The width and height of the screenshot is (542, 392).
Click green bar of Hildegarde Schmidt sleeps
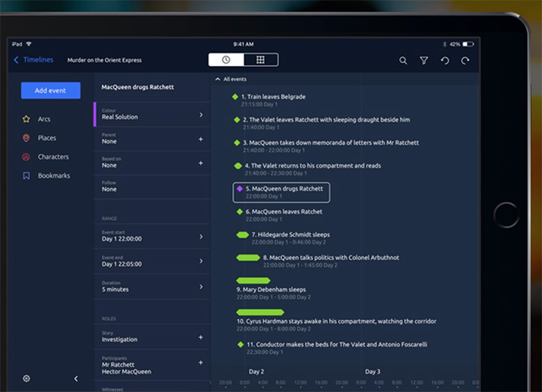(x=243, y=235)
